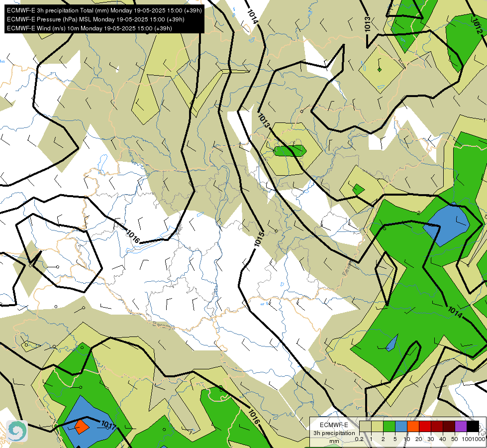487x448 pixels.
Task: Click the 1012 isobar label
Action: 477,26
